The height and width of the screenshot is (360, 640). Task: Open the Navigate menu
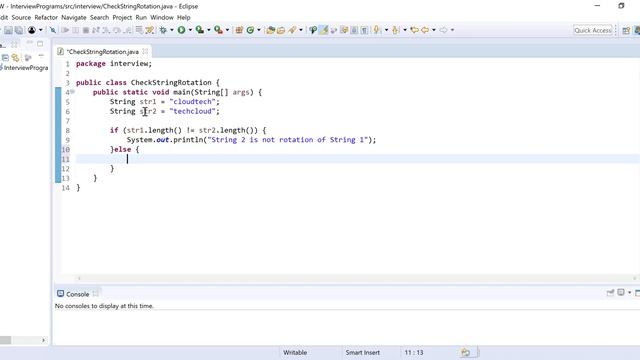point(74,18)
